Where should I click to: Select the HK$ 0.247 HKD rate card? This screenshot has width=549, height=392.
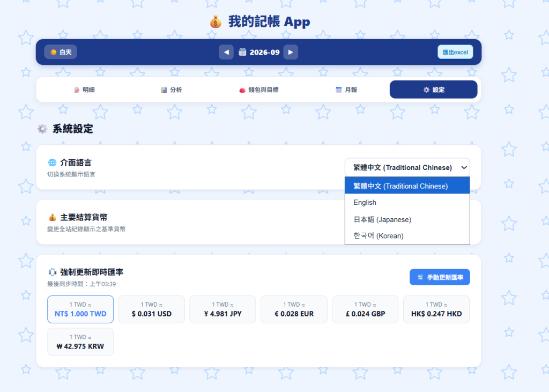click(436, 309)
